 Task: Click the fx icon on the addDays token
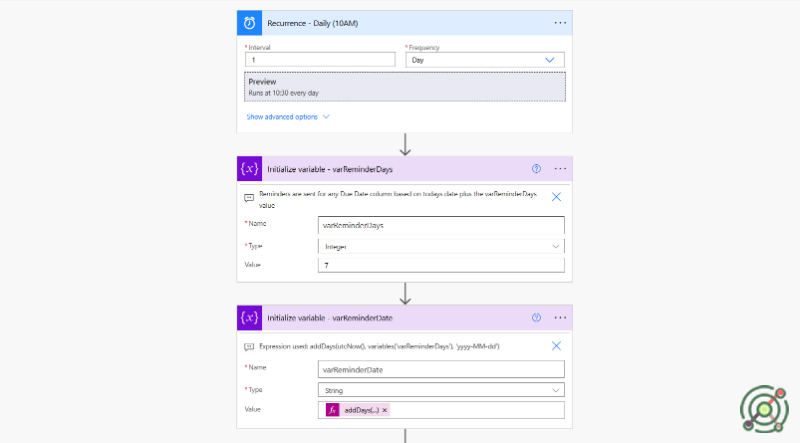pyautogui.click(x=332, y=410)
